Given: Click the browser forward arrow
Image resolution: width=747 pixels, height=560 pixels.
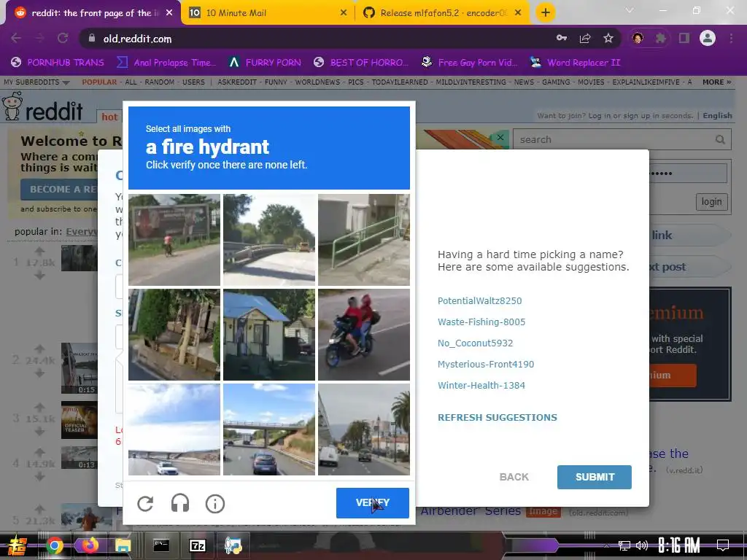Looking at the screenshot, I should pyautogui.click(x=39, y=39).
